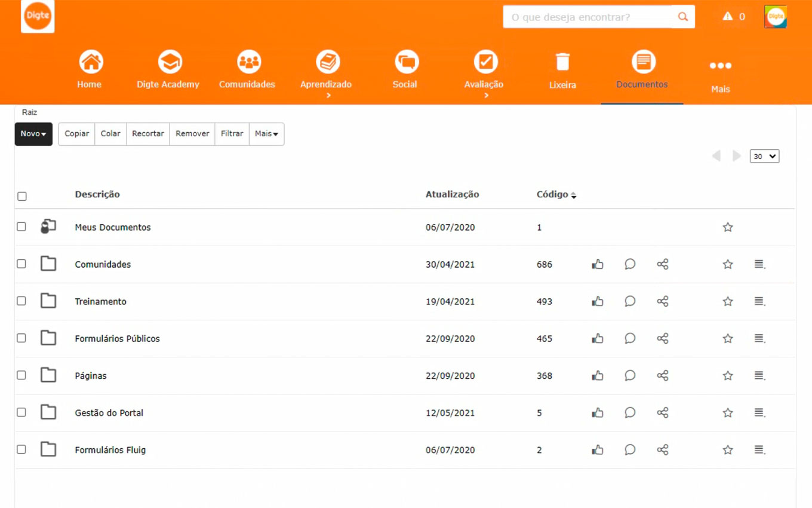Viewport: 812px width, 508px height.
Task: Open the Social navigation item
Action: coord(405,69)
